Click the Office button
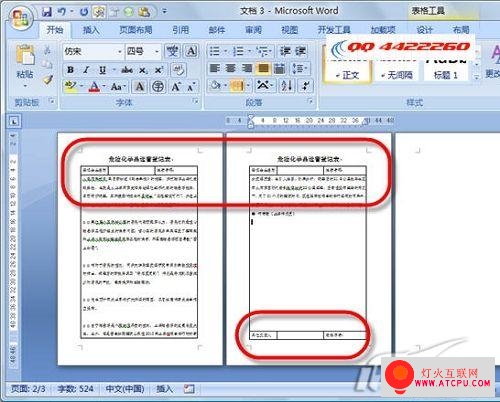500x402 pixels. [22, 18]
